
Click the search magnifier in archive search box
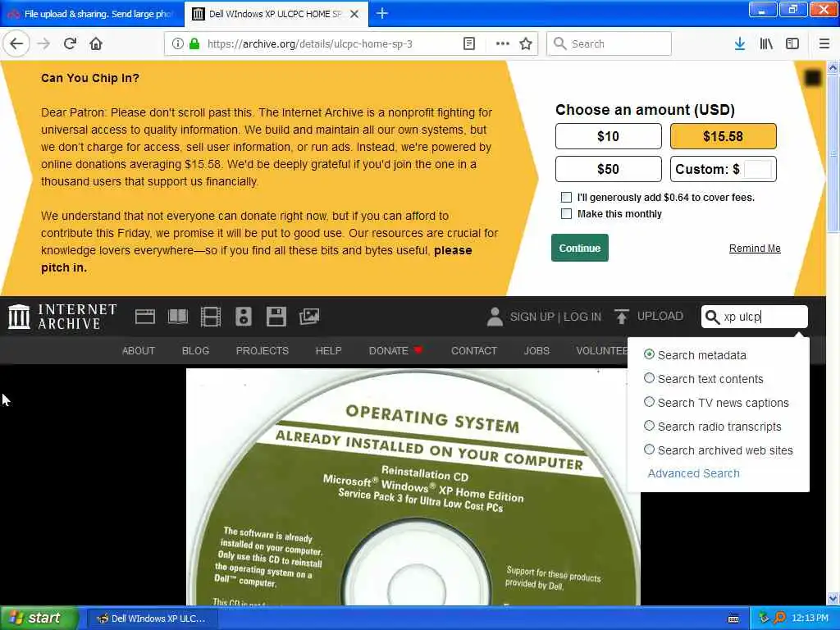[x=712, y=317]
